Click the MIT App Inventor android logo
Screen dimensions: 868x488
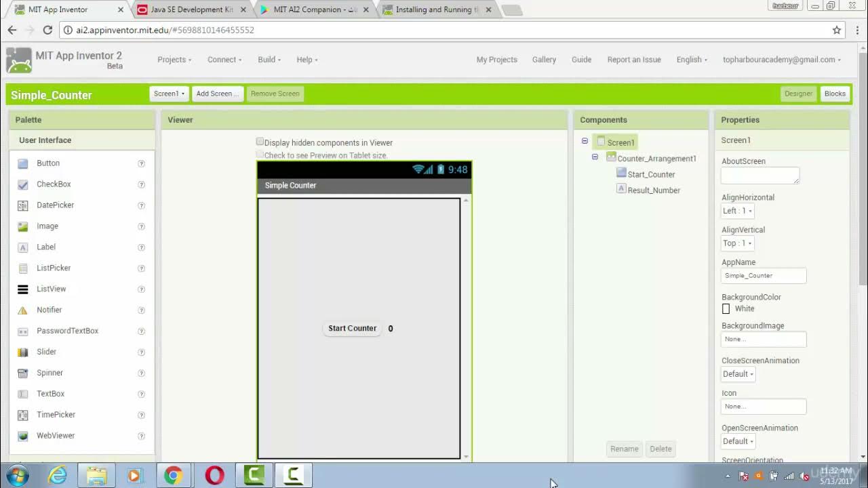tap(19, 60)
